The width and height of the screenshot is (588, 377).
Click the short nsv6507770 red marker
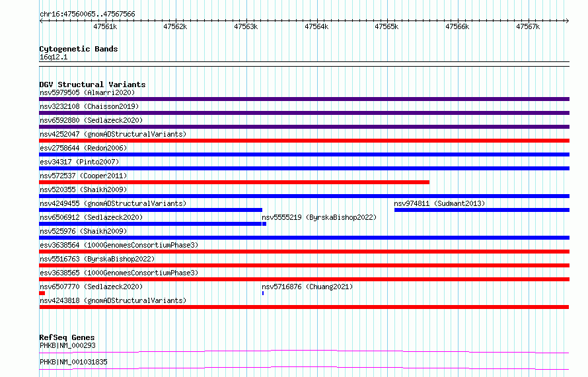click(42, 293)
